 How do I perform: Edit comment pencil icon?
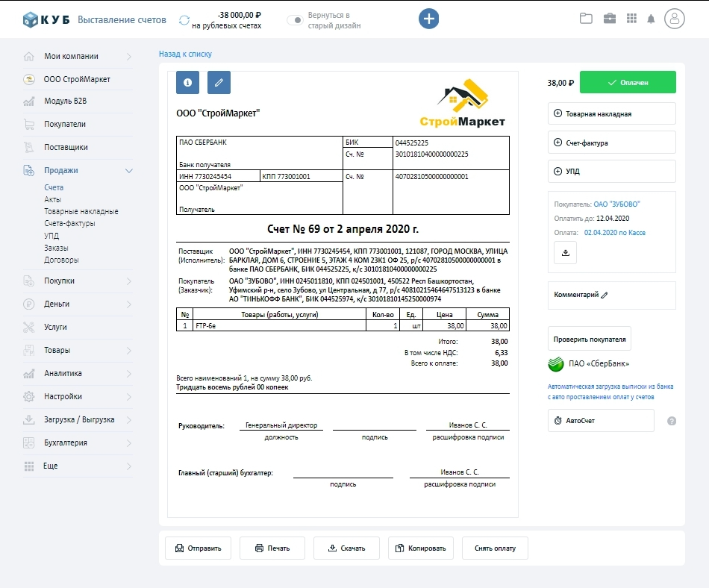(605, 295)
